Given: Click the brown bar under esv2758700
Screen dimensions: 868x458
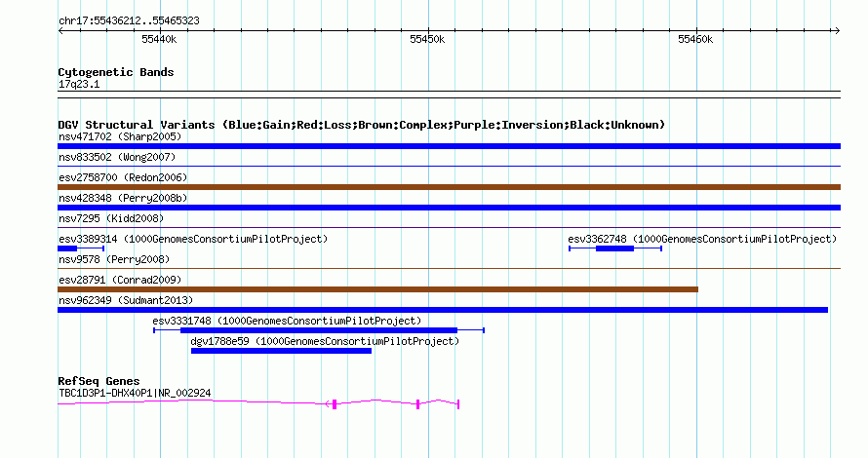Looking at the screenshot, I should click(x=449, y=187).
